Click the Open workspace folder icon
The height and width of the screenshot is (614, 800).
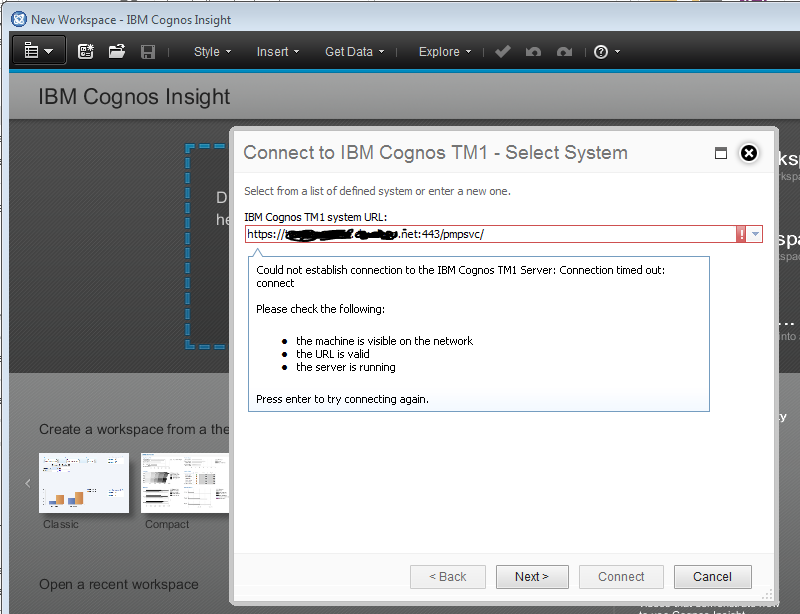pos(117,51)
